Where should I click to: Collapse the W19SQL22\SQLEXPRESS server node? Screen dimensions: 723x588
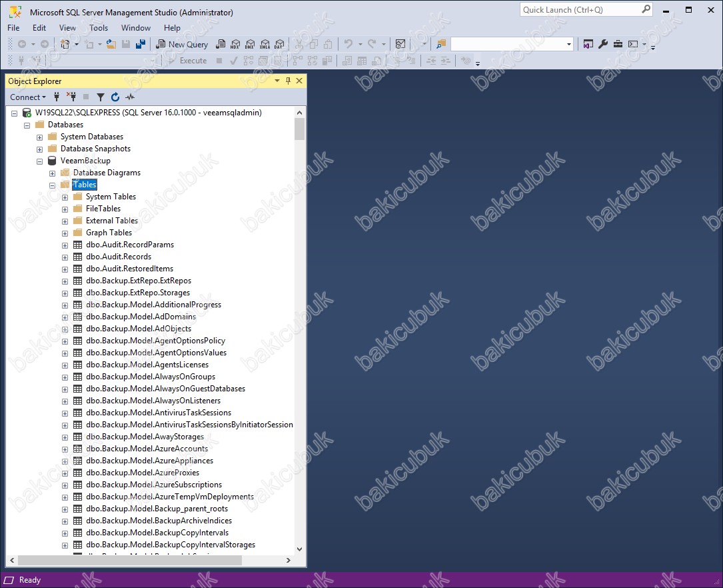14,113
